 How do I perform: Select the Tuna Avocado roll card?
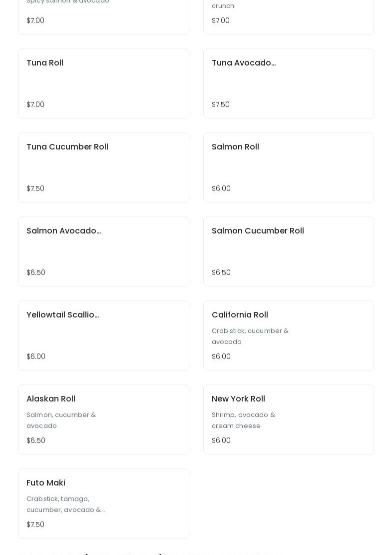pyautogui.click(x=288, y=83)
